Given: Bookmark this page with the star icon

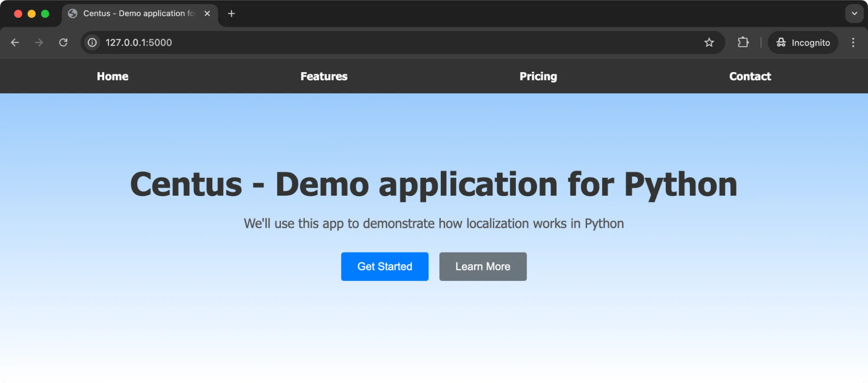Looking at the screenshot, I should pyautogui.click(x=709, y=43).
